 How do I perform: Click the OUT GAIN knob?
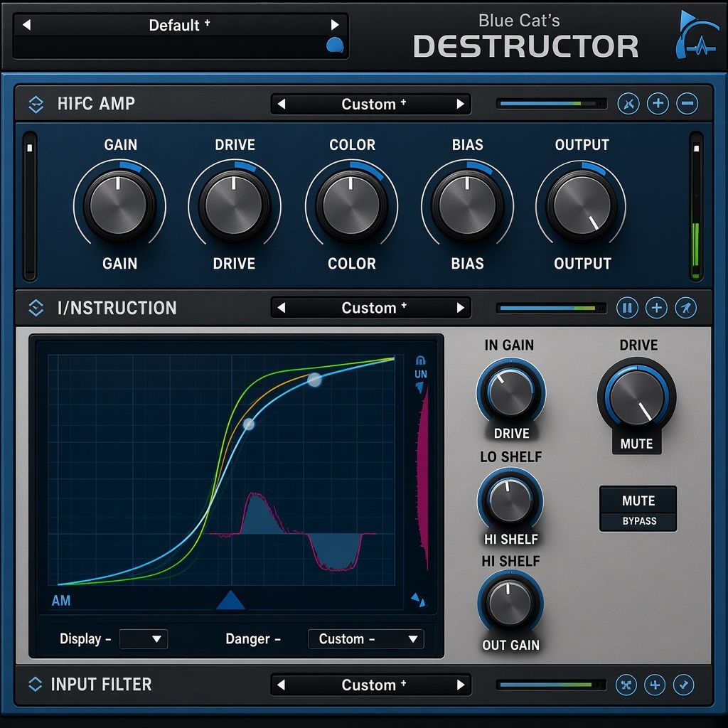click(x=510, y=603)
